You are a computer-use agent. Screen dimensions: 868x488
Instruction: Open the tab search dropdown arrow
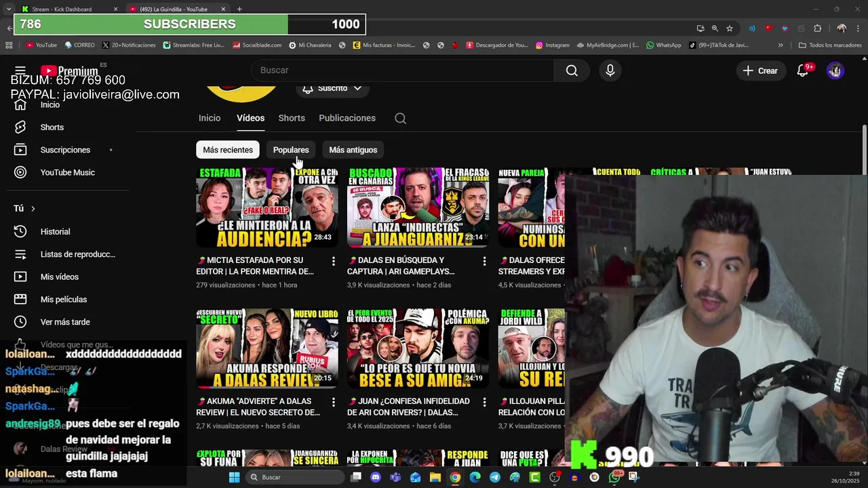pyautogui.click(x=9, y=9)
